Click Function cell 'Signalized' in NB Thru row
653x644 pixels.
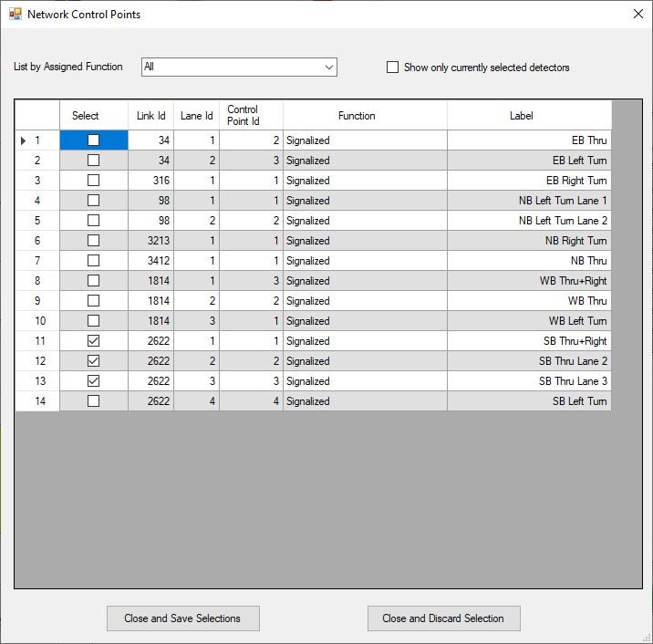click(x=365, y=260)
